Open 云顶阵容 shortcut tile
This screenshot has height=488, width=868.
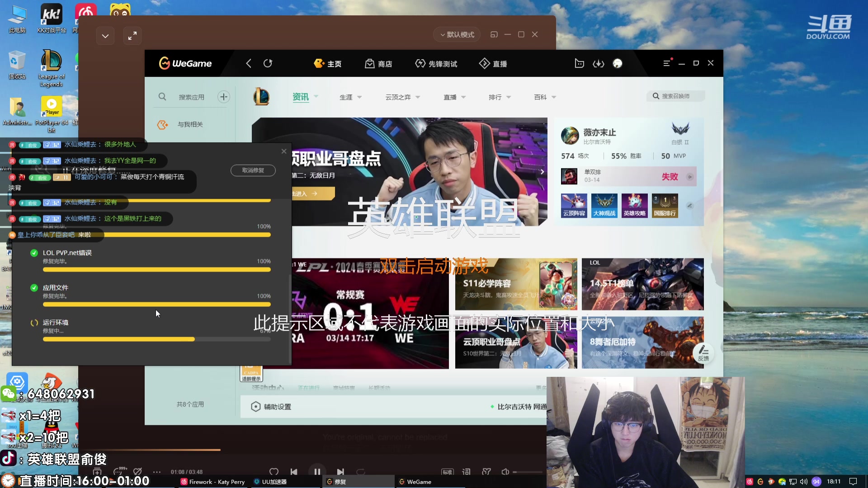click(x=574, y=206)
